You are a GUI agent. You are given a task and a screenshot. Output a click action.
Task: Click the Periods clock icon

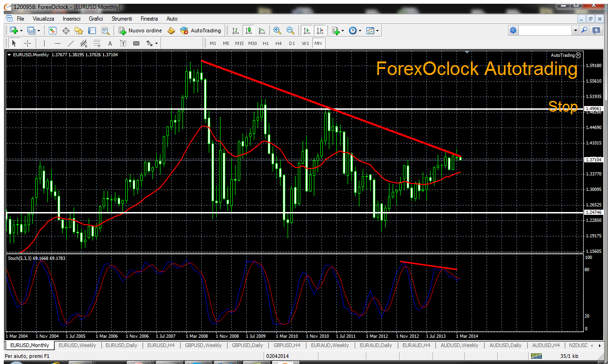[353, 30]
